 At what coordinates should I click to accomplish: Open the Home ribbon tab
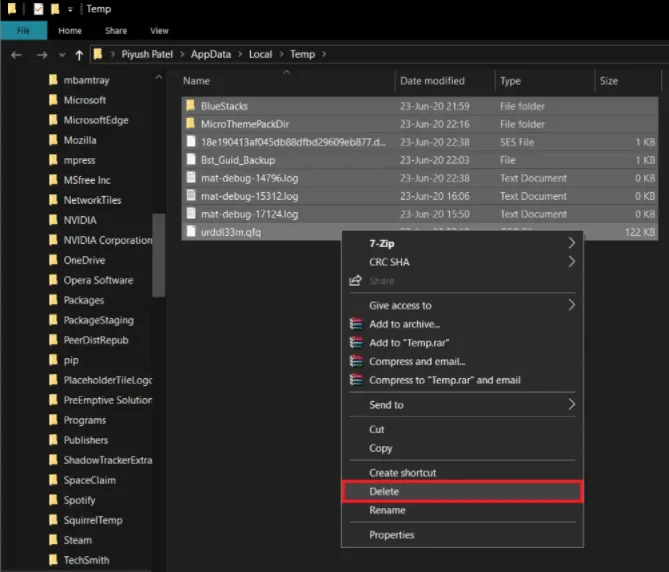pos(70,31)
